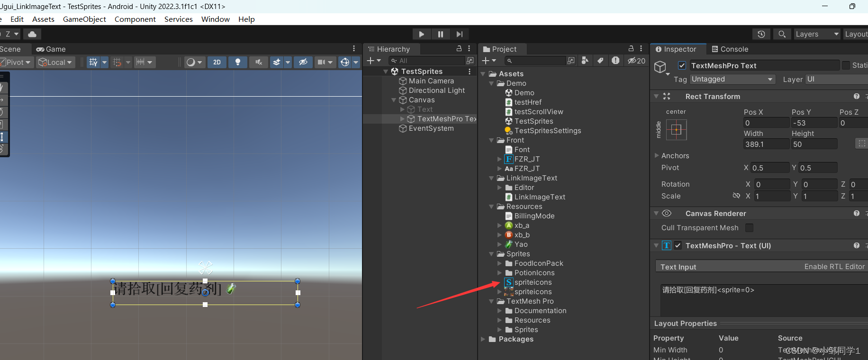Click the Pos Y input field

point(814,123)
